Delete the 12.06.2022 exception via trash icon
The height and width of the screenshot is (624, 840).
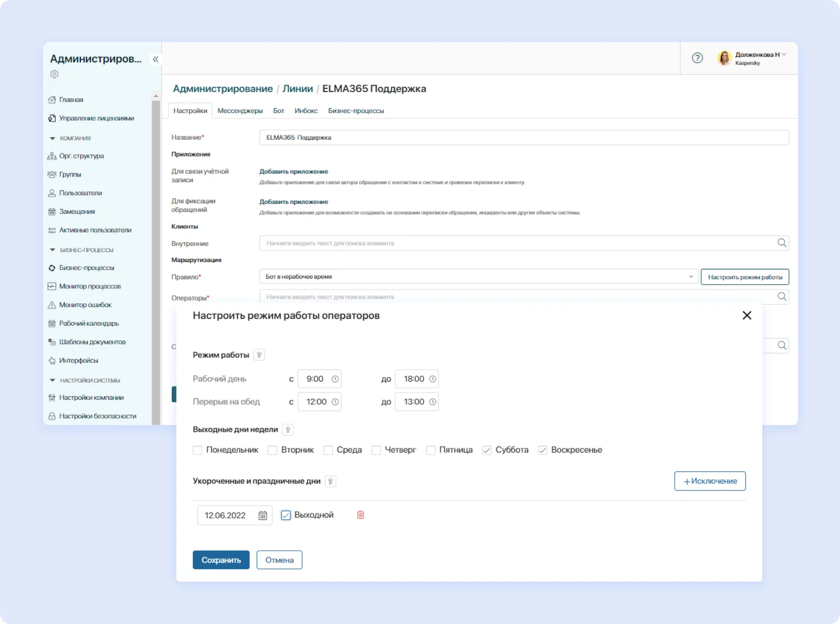(361, 515)
